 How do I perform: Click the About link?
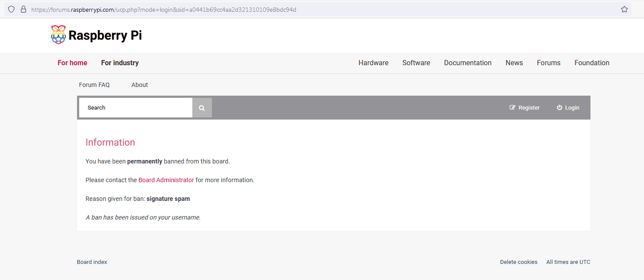click(x=140, y=85)
